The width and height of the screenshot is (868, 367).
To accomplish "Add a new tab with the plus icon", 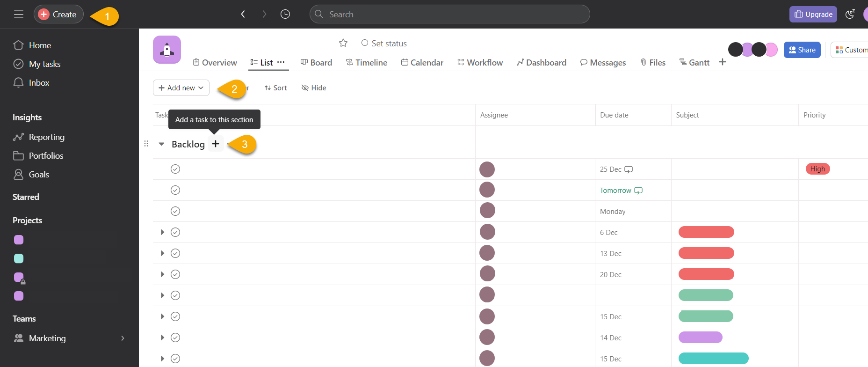I will click(723, 62).
